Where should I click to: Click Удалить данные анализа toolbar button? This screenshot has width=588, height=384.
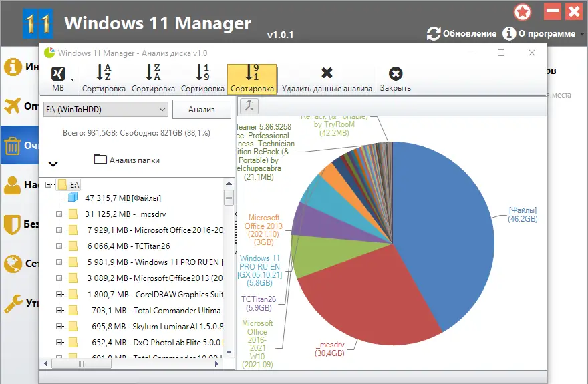[327, 79]
